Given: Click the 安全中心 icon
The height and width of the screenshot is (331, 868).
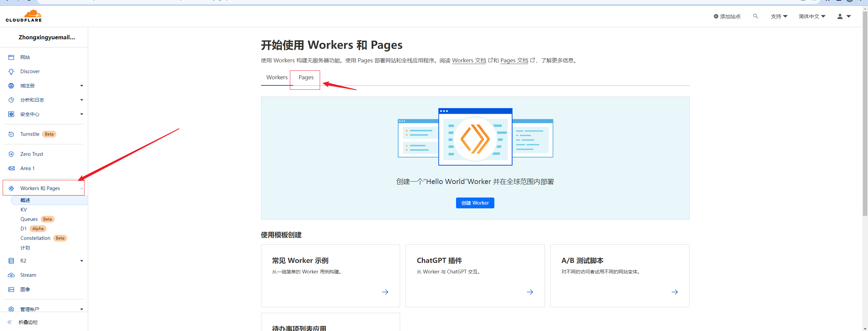Looking at the screenshot, I should click(x=11, y=114).
